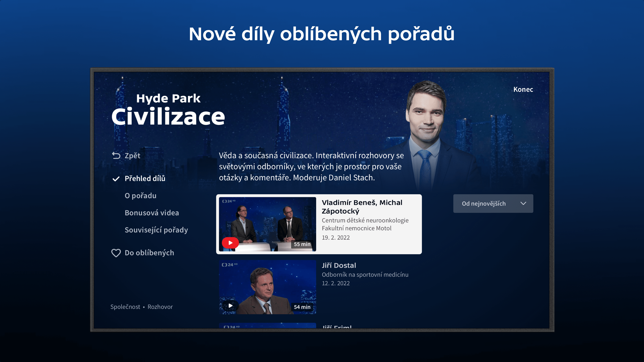
Task: Toggle the heart icon for Do oblíbených
Action: point(116,253)
